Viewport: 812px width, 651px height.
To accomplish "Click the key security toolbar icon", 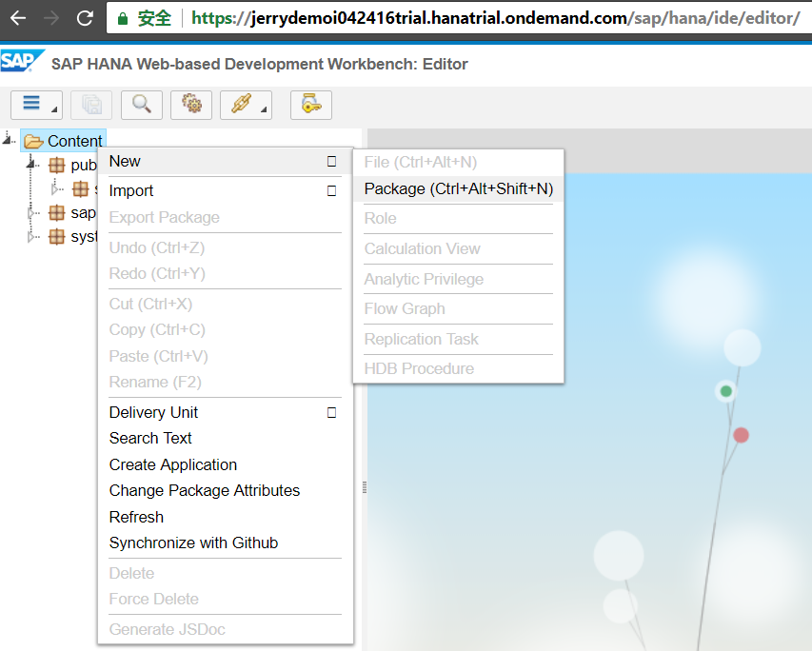I will click(311, 105).
